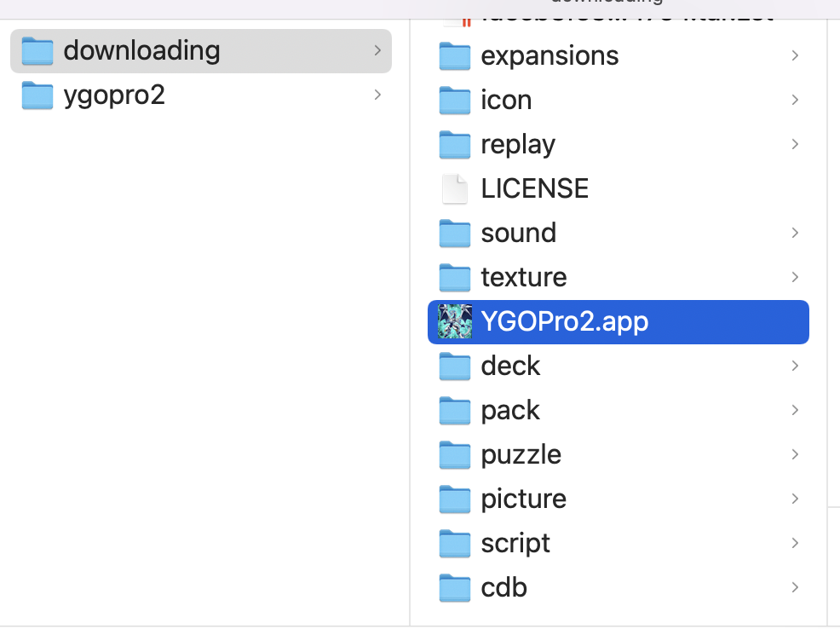Select the "script" folder name

coord(515,545)
